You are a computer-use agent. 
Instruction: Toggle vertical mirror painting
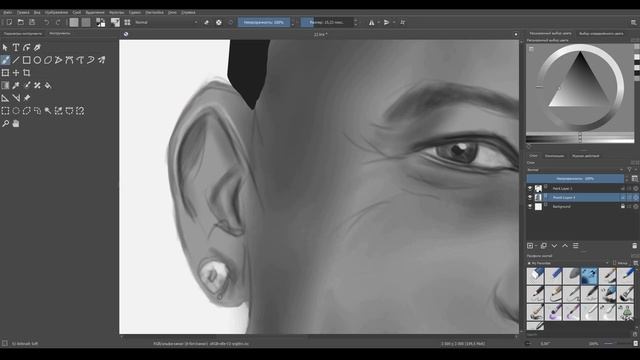pos(386,22)
